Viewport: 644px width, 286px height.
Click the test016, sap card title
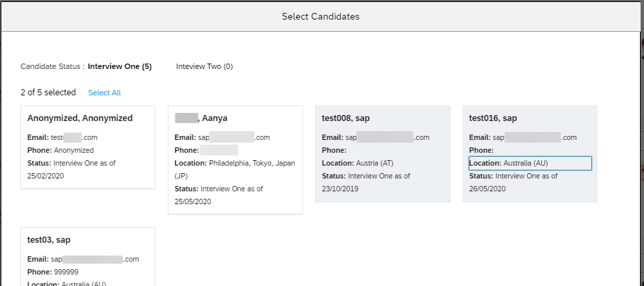pos(493,118)
